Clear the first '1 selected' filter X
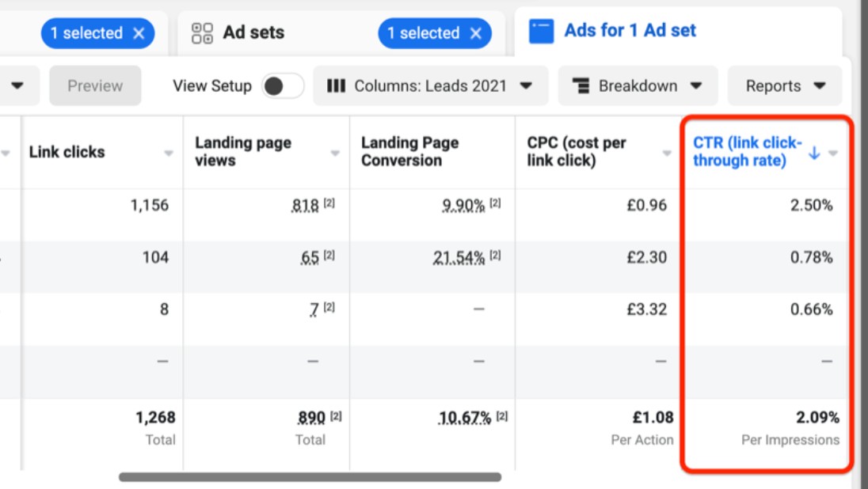The image size is (868, 489). (139, 33)
